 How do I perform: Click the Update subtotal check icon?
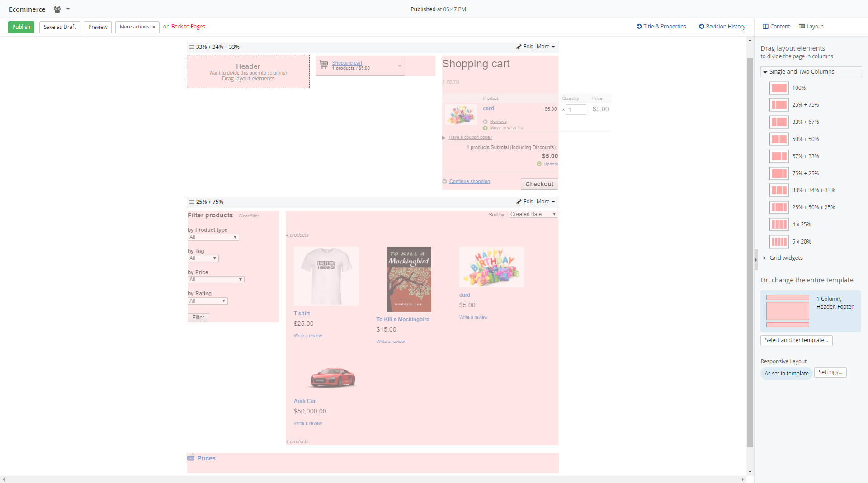pos(539,164)
